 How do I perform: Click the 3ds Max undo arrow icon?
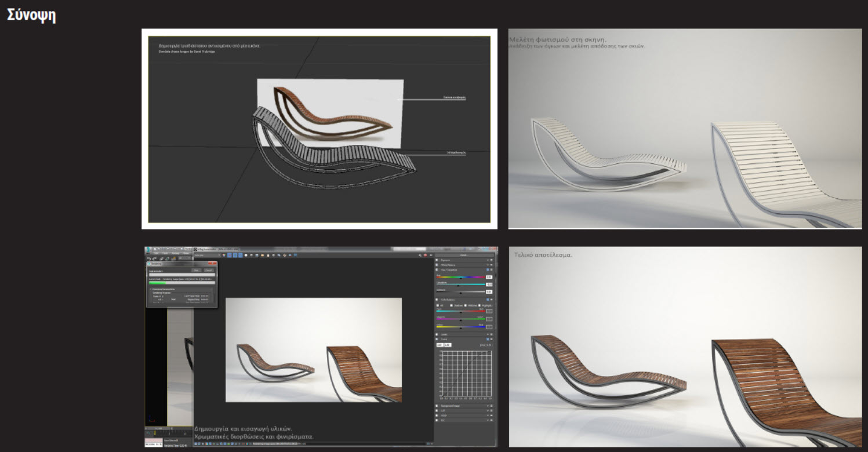pos(148,259)
